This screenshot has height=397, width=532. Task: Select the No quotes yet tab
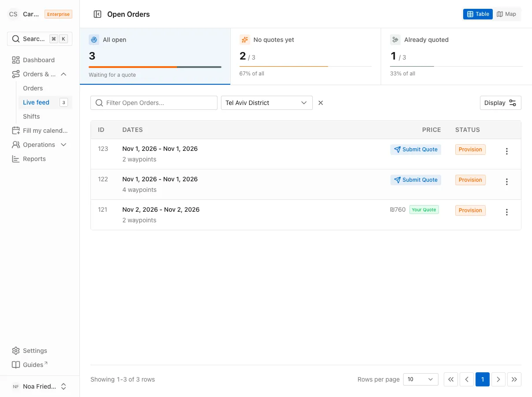coord(306,56)
